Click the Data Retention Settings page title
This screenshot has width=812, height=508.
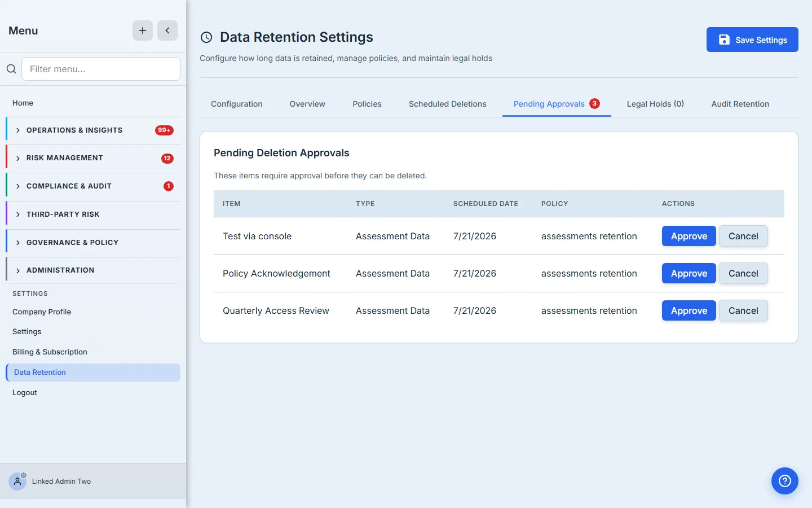[297, 37]
